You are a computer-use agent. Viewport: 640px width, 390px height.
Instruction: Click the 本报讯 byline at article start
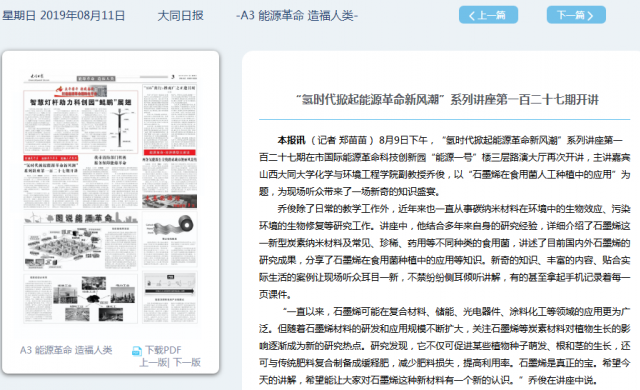[x=291, y=140]
